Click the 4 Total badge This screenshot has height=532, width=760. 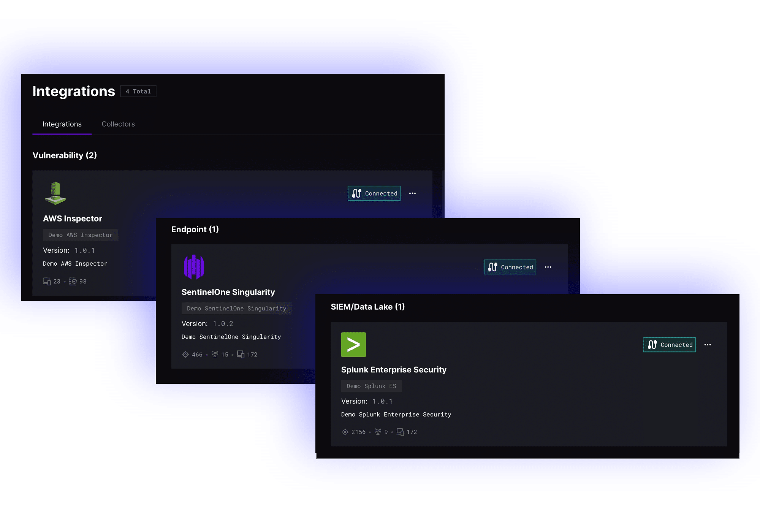(138, 91)
